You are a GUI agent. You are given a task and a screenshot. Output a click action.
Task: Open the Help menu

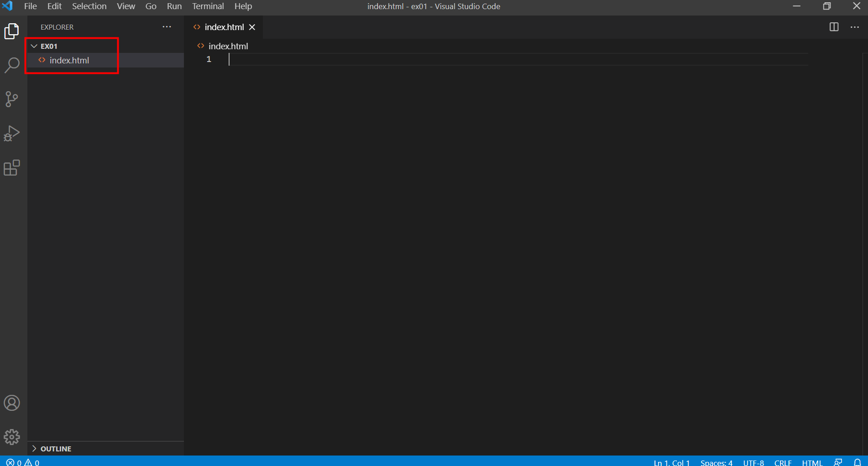pos(243,6)
